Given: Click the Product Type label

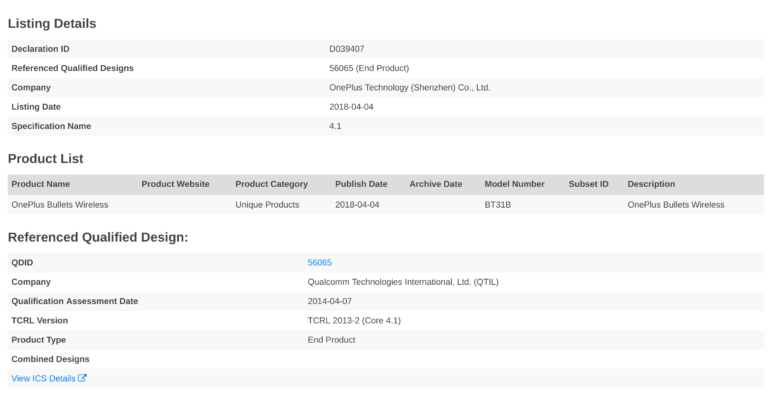Looking at the screenshot, I should pos(39,340).
